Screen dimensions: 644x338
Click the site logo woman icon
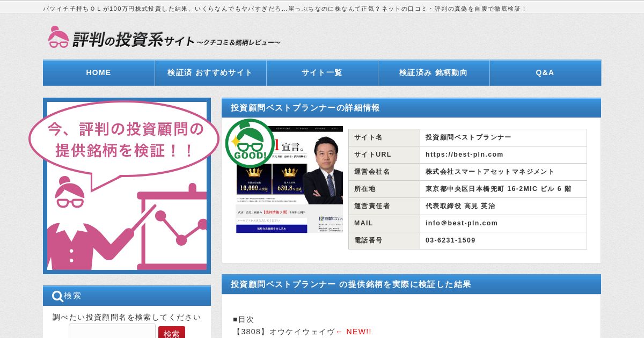(58, 37)
